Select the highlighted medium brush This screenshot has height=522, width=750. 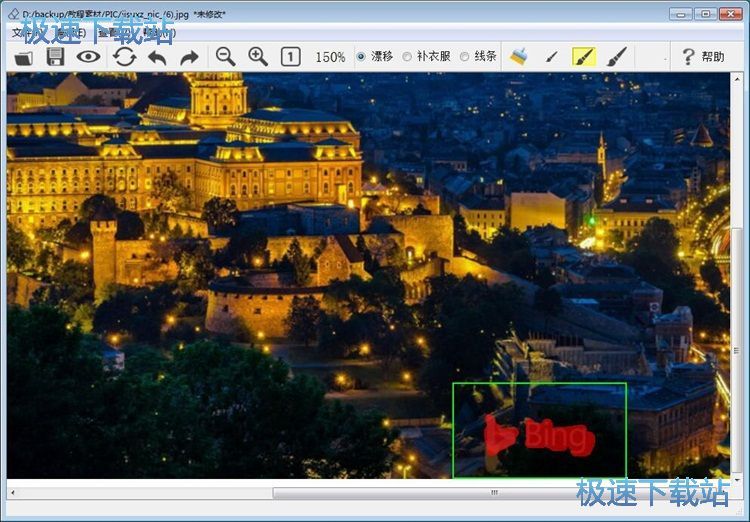coord(584,57)
